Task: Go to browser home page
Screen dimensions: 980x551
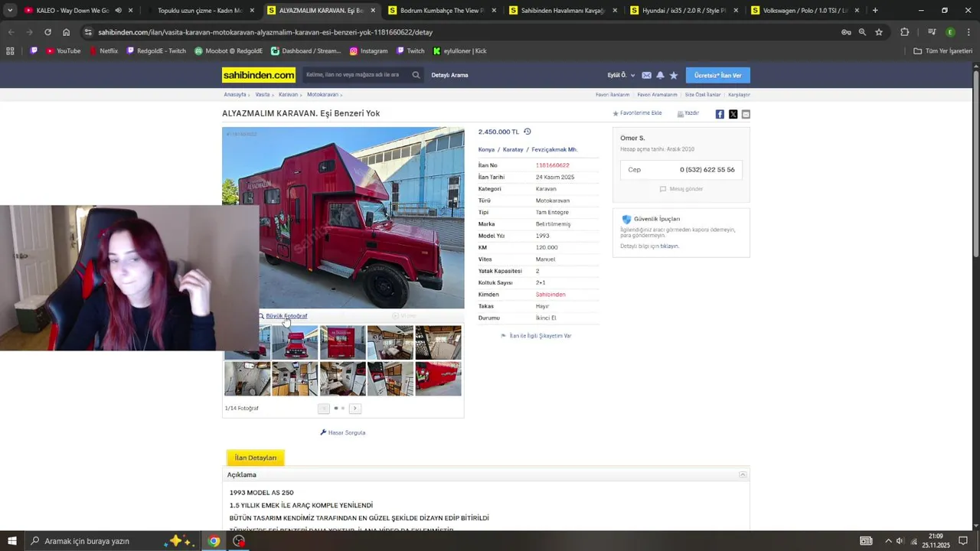Action: click(x=66, y=32)
